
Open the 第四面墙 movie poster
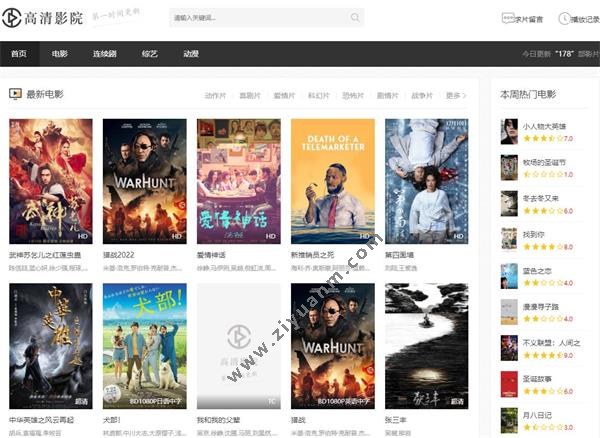coord(427,181)
